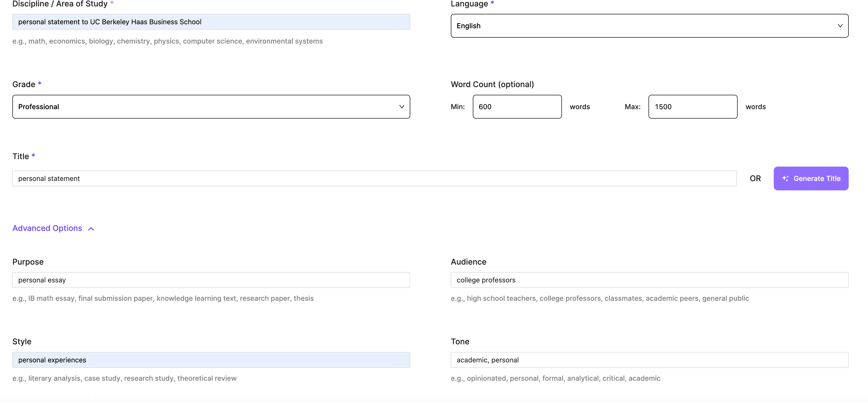
Task: Click the Grade field label
Action: click(24, 84)
